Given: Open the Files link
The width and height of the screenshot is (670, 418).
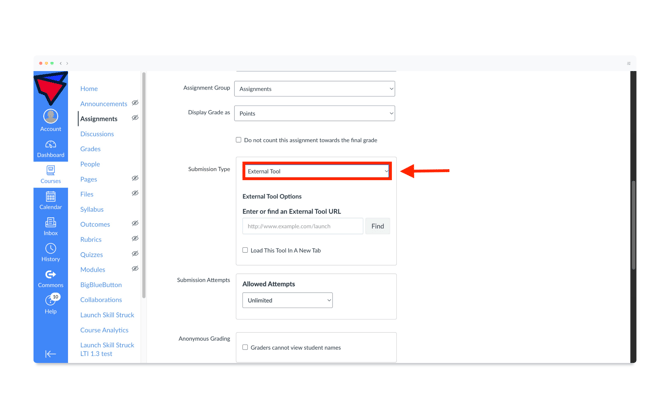Looking at the screenshot, I should coord(86,194).
